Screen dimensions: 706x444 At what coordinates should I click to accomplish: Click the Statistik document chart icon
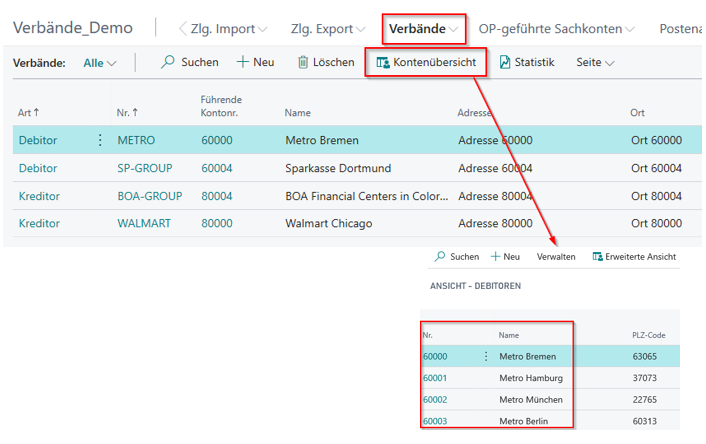(x=505, y=62)
